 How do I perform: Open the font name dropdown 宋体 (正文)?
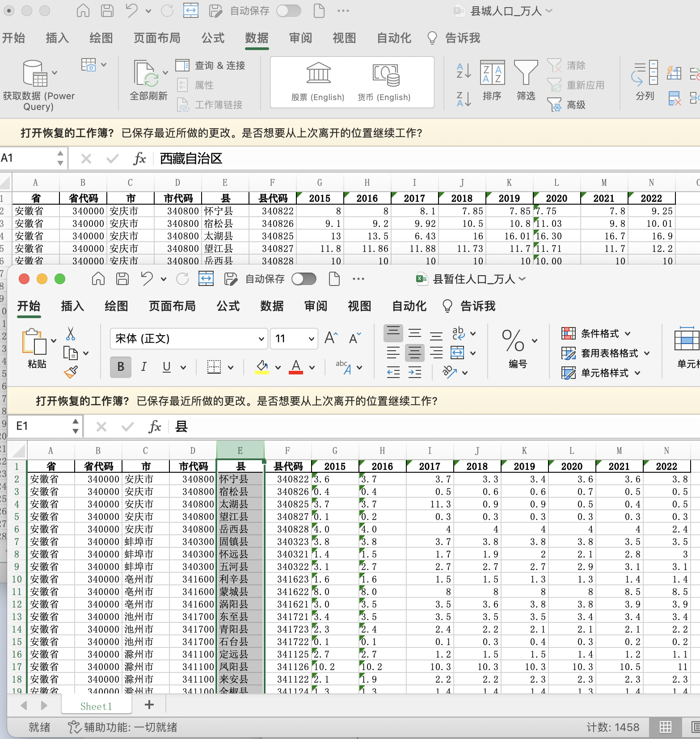click(x=261, y=339)
